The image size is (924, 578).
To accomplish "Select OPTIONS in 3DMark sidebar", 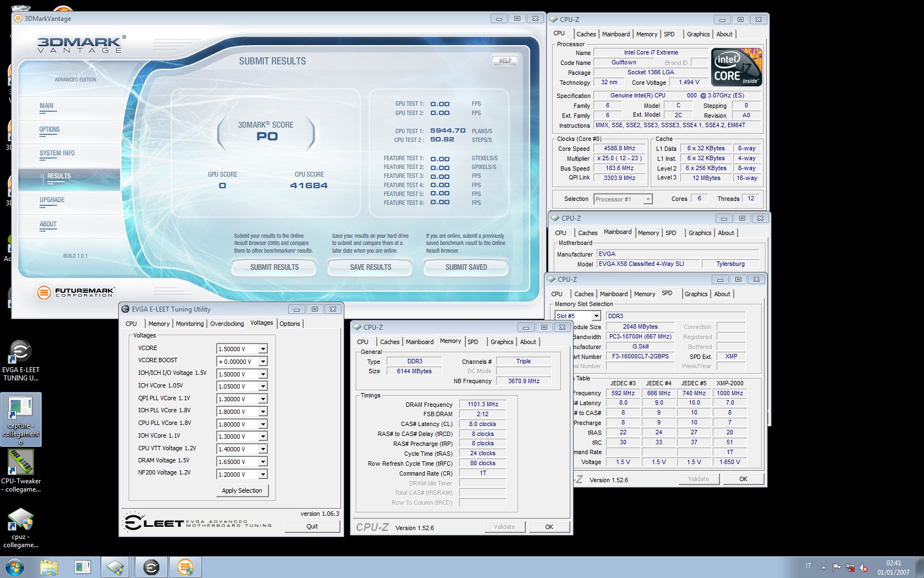I will pyautogui.click(x=50, y=130).
